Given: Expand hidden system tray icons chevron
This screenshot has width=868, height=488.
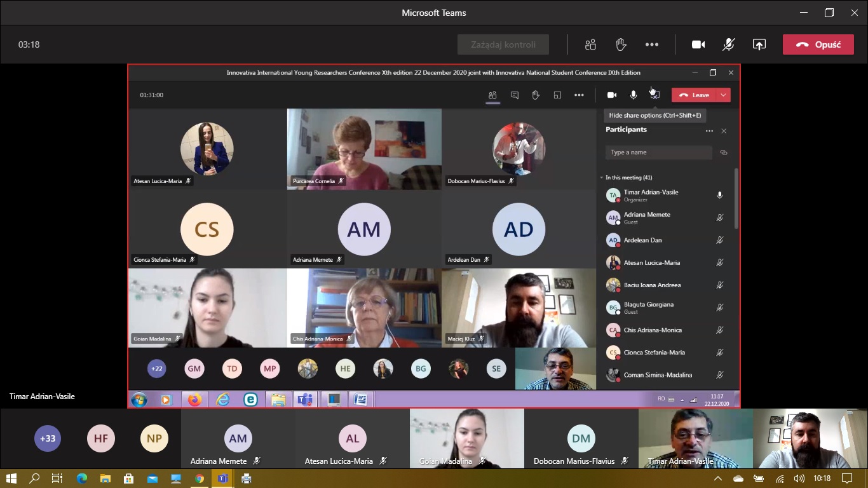Looking at the screenshot, I should click(718, 478).
